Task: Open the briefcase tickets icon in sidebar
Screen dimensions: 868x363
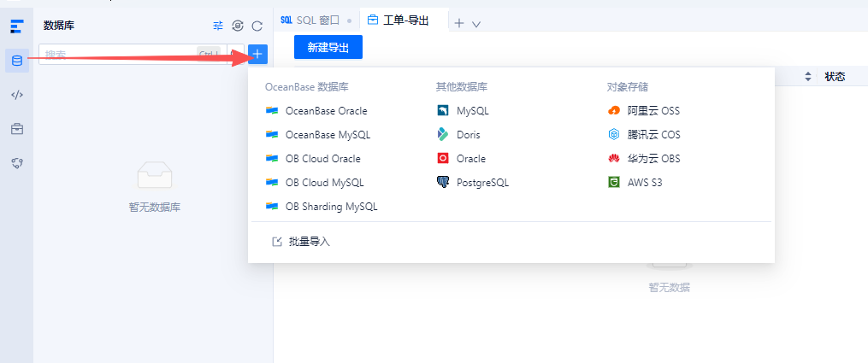Action: (16, 129)
